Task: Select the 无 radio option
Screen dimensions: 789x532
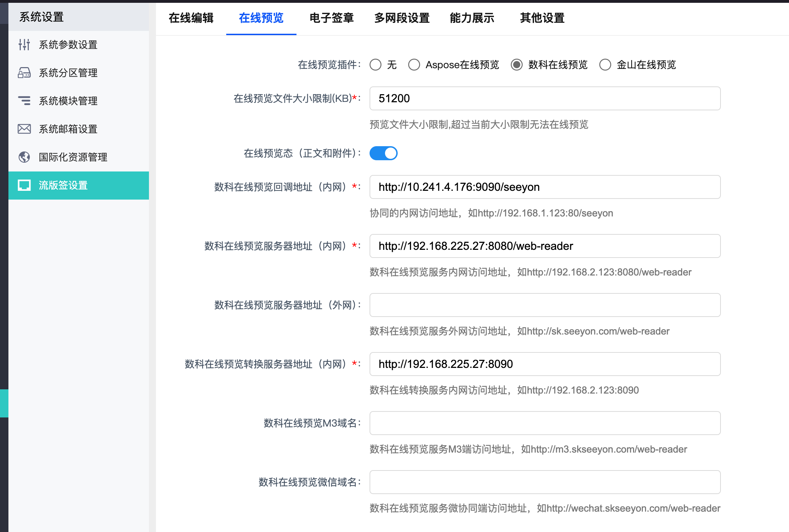Action: click(x=376, y=65)
